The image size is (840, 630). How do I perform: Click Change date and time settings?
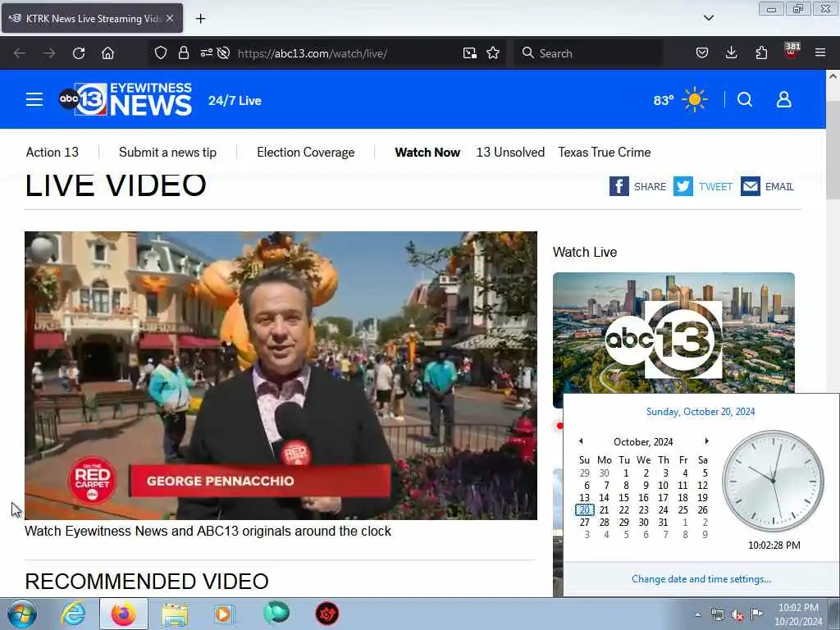(701, 578)
